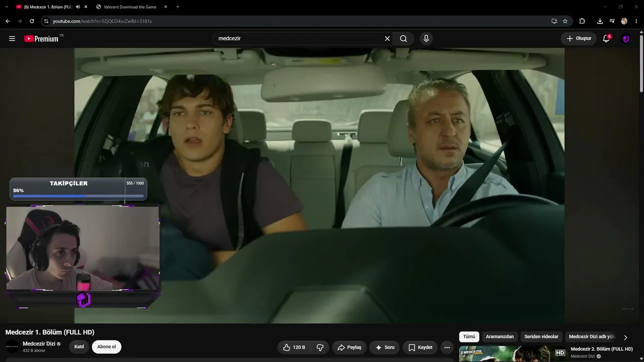
Task: Expand the tab search dropdown arrow
Action: click(7, 7)
